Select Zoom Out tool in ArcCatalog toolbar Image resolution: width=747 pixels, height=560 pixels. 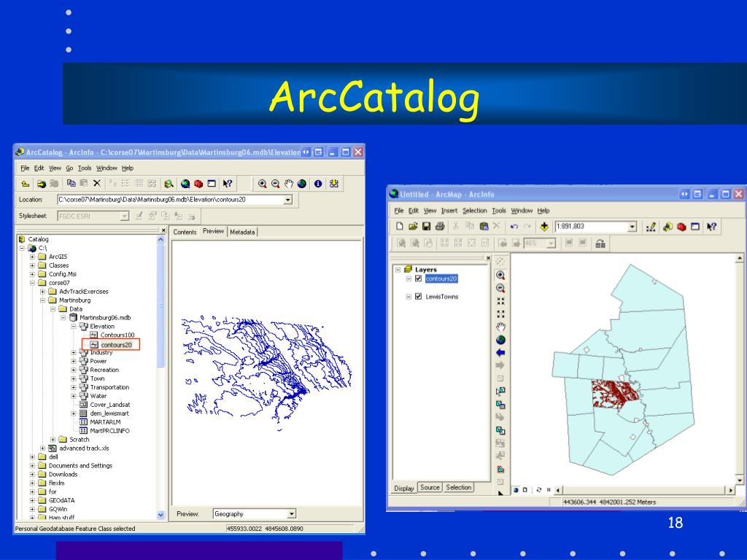275,183
